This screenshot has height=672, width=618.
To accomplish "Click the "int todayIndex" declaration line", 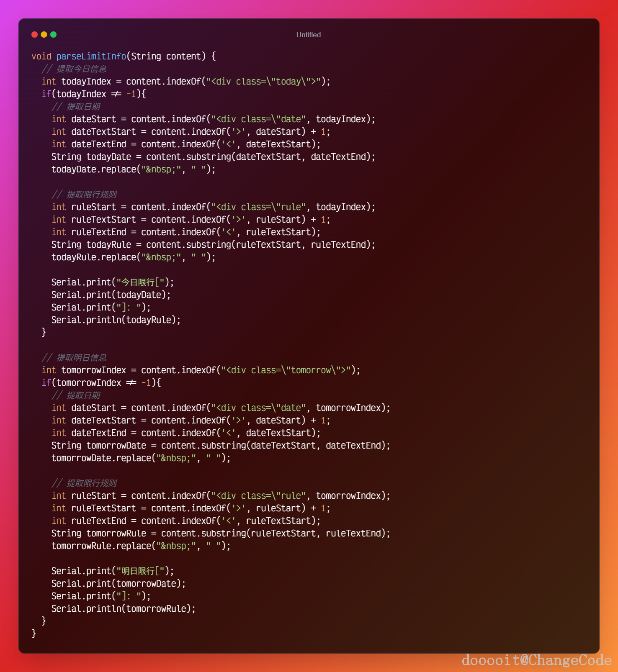I will [x=186, y=82].
